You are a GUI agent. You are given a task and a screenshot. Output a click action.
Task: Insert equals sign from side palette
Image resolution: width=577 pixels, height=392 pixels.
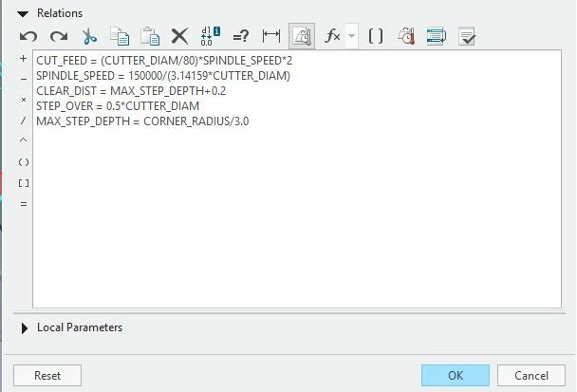(x=23, y=204)
